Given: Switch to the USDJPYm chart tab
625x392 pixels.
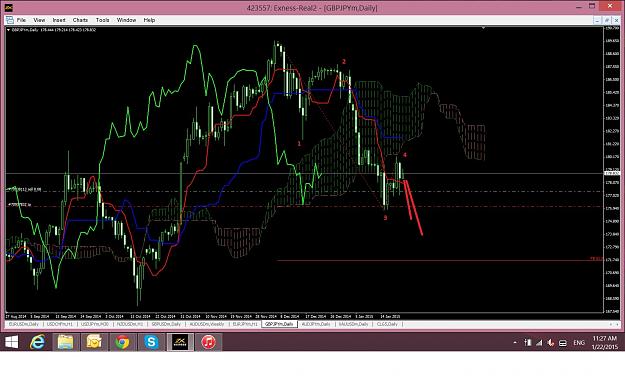Looking at the screenshot, I should [94, 324].
